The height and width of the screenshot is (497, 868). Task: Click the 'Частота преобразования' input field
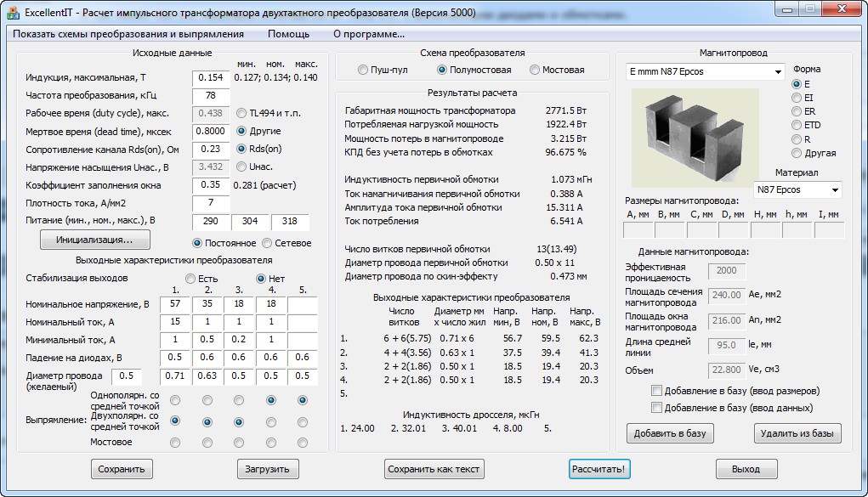pyautogui.click(x=211, y=96)
